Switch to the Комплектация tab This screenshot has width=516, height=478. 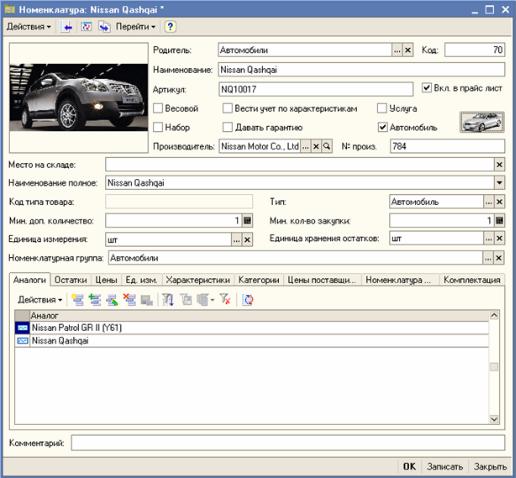coord(472,280)
